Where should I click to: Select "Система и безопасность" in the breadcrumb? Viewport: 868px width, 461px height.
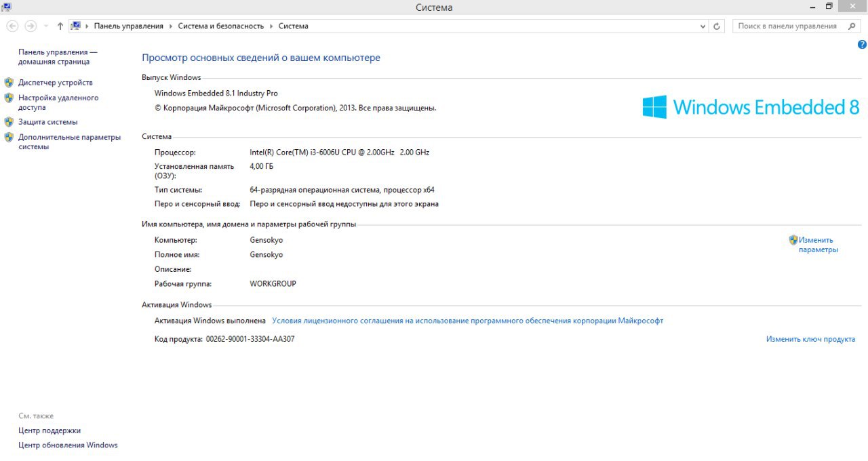pyautogui.click(x=221, y=26)
